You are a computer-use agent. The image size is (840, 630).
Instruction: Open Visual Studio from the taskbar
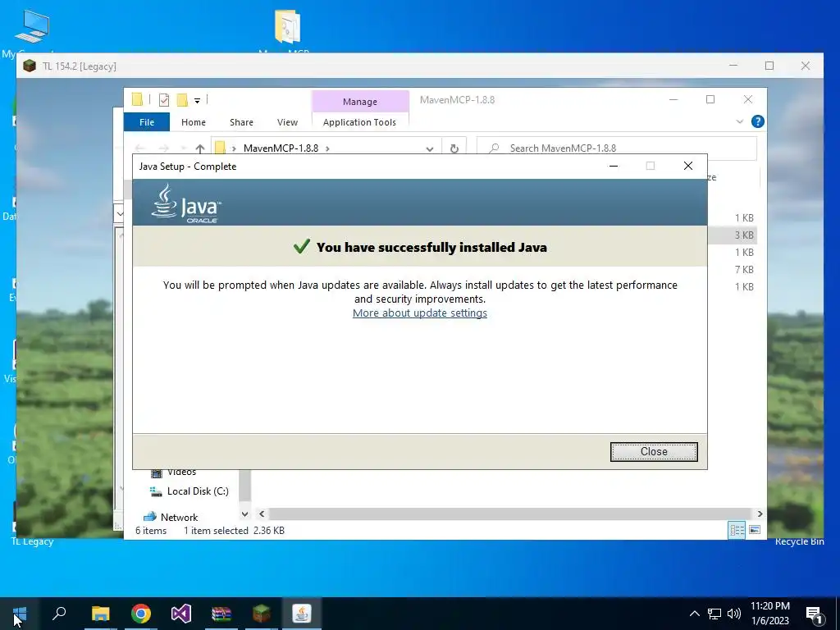click(x=181, y=614)
